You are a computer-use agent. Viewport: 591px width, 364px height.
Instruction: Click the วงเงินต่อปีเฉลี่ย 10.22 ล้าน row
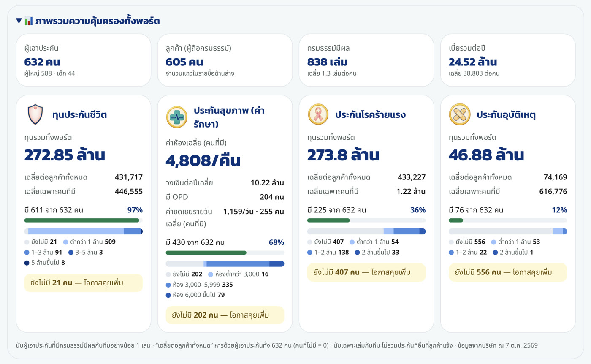(x=225, y=183)
